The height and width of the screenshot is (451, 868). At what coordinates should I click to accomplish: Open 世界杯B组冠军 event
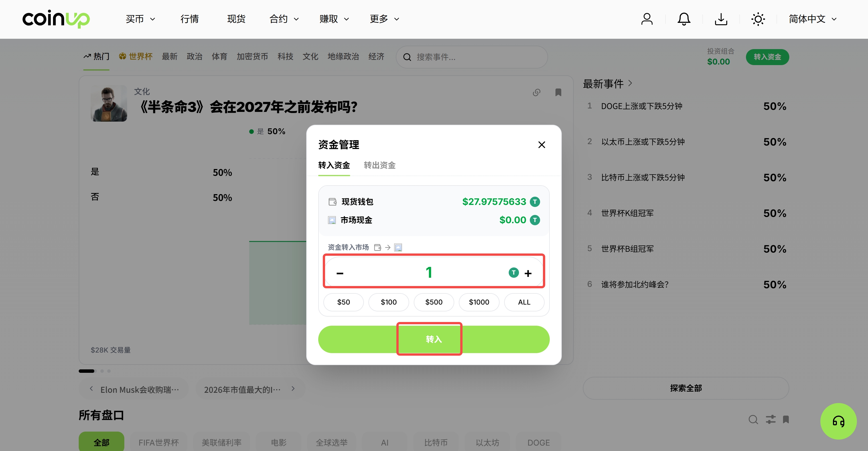686,249
